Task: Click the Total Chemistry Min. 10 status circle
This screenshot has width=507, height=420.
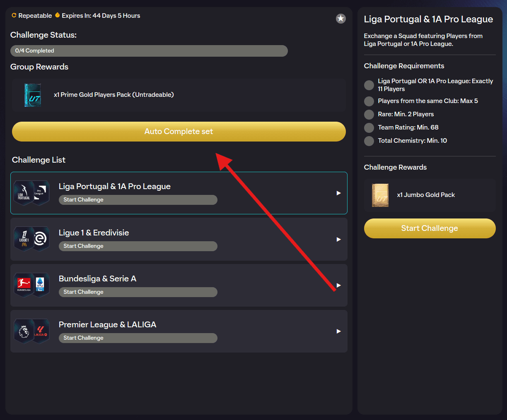Action: coord(369,141)
